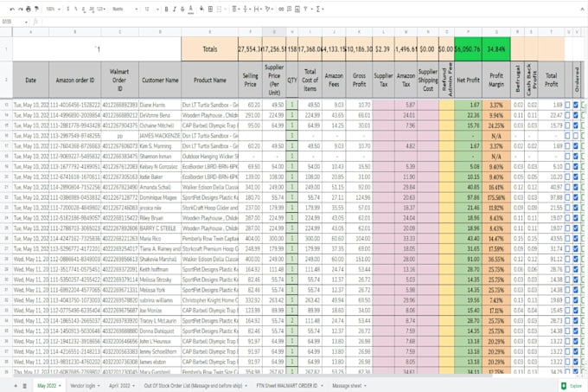Viewport: 588px width, 392px height.
Task: Open the Out Of Stock Order List tab
Action: 195,386
